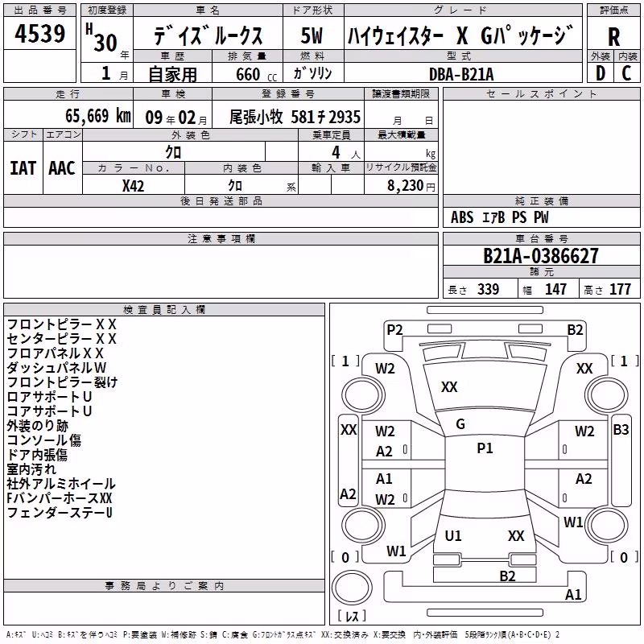Select the A1 mark on the rear bumper
The height and width of the screenshot is (644, 644).
[573, 594]
